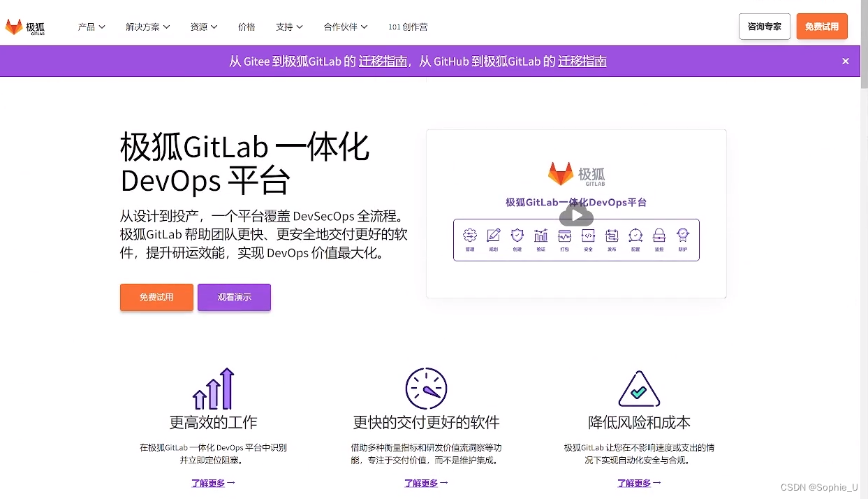Viewport: 868px width, 499px height.
Task: Click the 更高效的工作 heading
Action: [213, 423]
